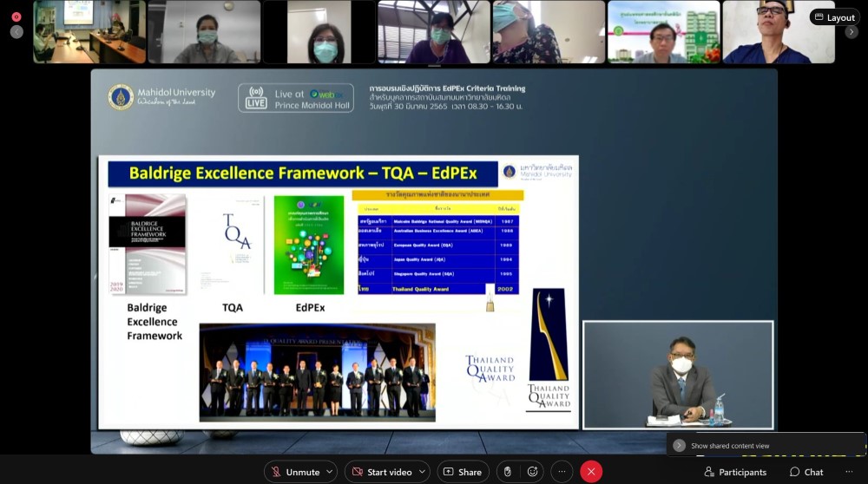Open the emoji reactions icon
This screenshot has height=484, width=868.
pyautogui.click(x=532, y=472)
